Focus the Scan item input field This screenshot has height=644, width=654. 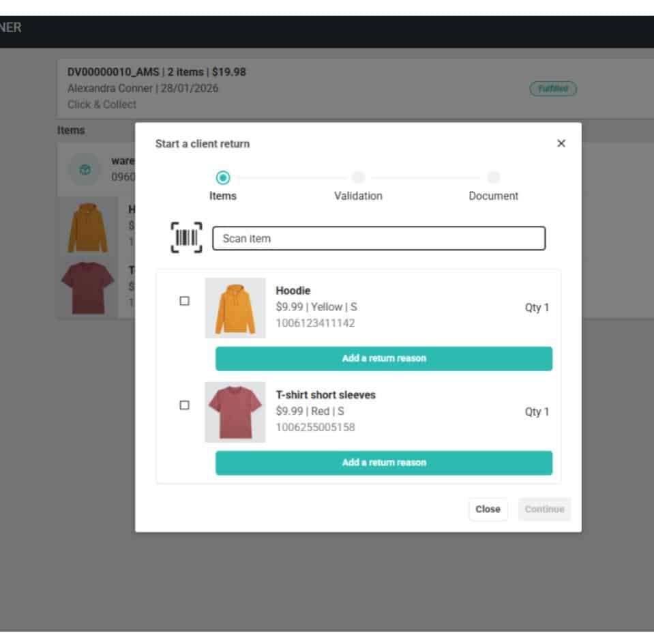click(x=378, y=238)
